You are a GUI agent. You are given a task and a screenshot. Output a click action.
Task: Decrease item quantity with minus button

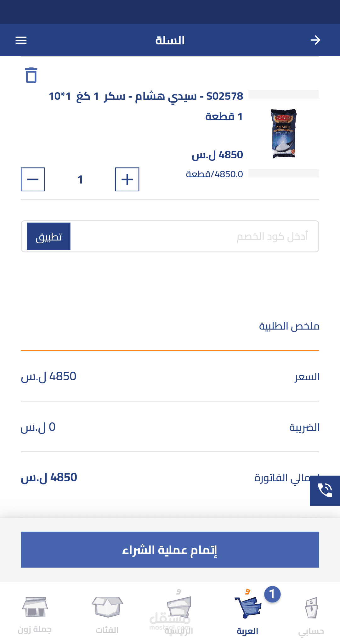point(33,179)
